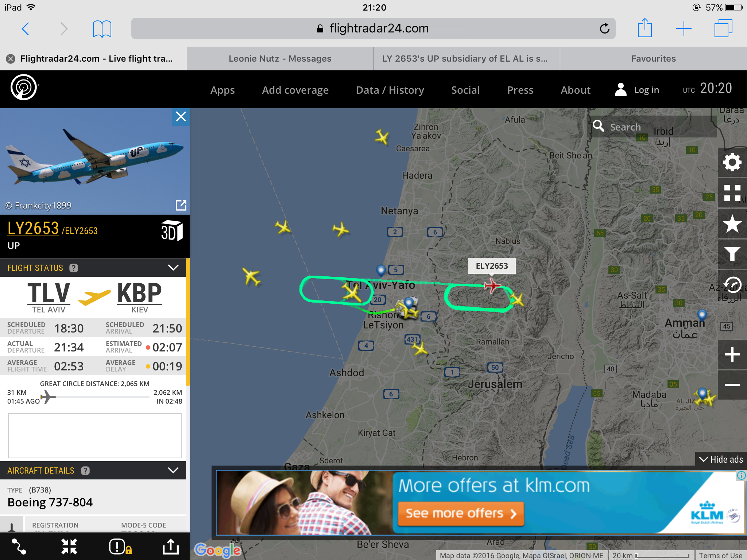Open the Data / History menu
747x560 pixels.
(390, 90)
